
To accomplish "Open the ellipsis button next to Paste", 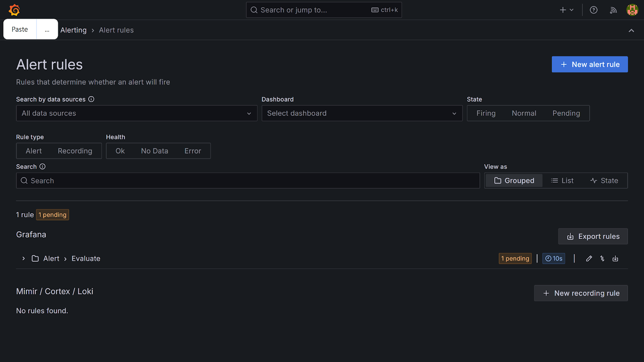I will tap(47, 29).
